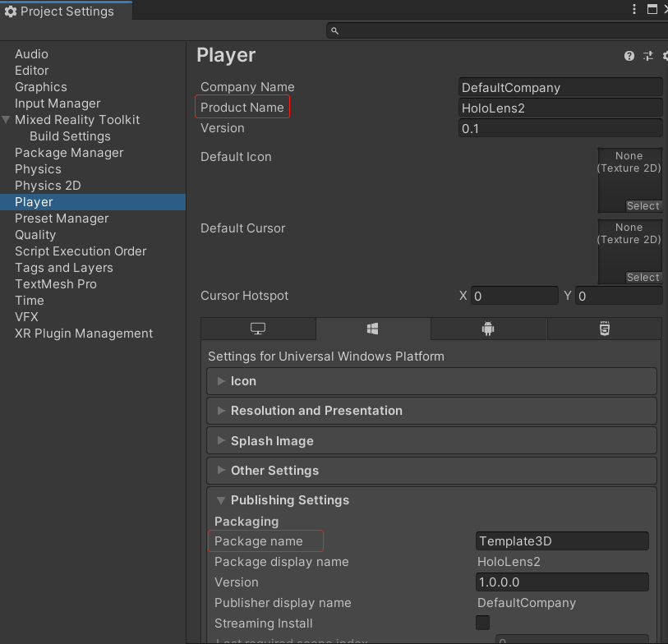The height and width of the screenshot is (644, 668).
Task: Click the Package name field containing Template3D
Action: [561, 541]
